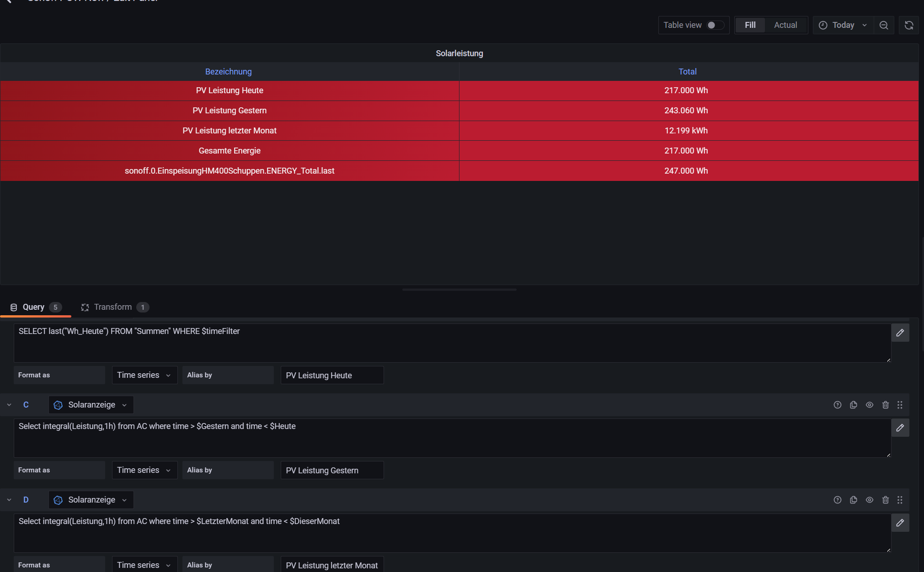This screenshot has height=572, width=924.
Task: Open Format as dropdown for PV Leistung Gestern
Action: click(x=144, y=470)
